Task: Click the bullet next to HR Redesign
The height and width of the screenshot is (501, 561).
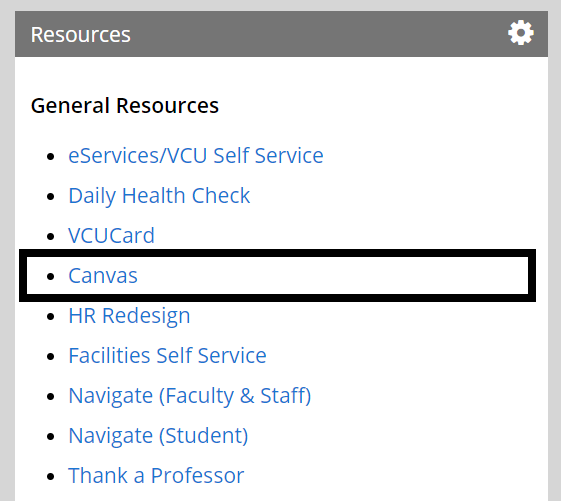Action: [x=50, y=316]
